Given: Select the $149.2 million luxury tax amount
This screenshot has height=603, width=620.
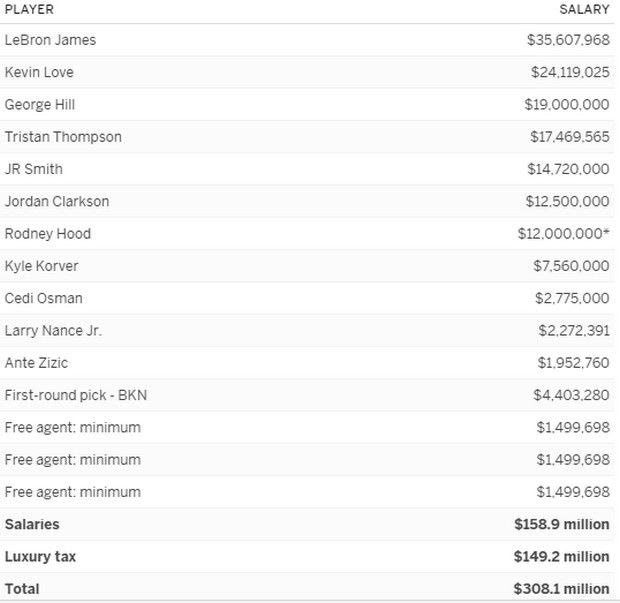Looking at the screenshot, I should tap(561, 556).
